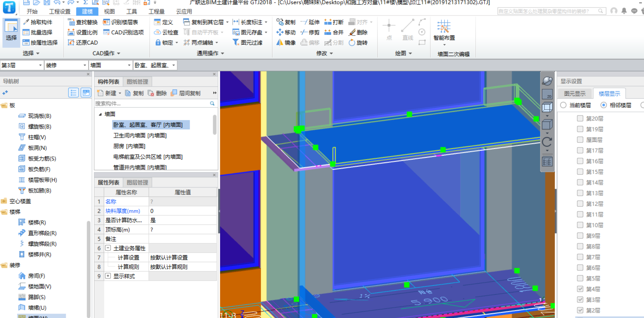Select 楼梯(R) in navigation tree
Screen dimensions: 644x318
point(32,222)
